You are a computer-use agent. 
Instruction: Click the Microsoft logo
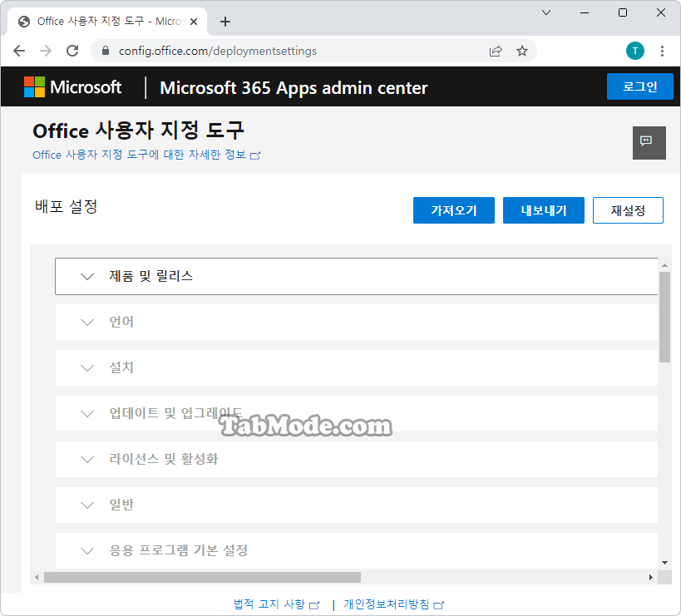(72, 86)
